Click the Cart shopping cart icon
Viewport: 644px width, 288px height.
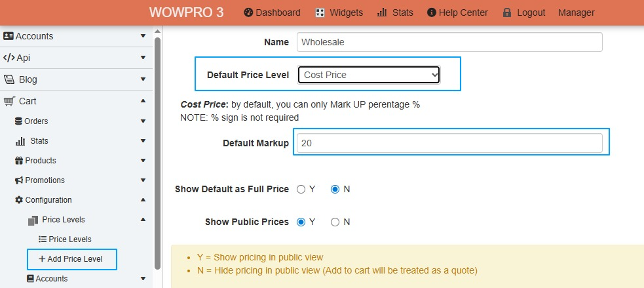(9, 101)
